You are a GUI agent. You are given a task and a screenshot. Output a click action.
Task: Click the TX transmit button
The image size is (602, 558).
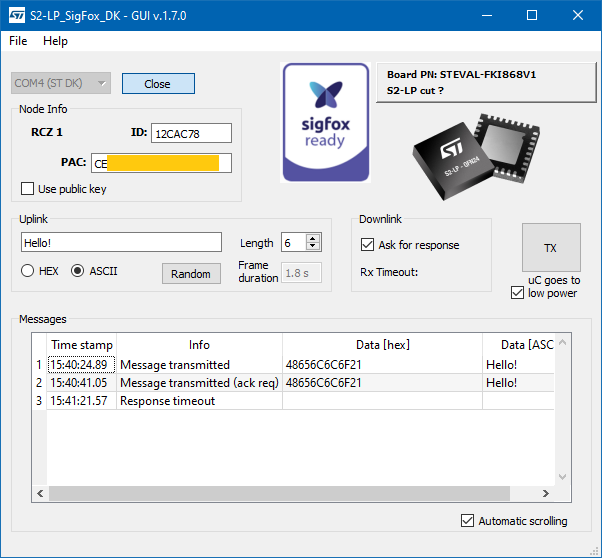click(551, 248)
